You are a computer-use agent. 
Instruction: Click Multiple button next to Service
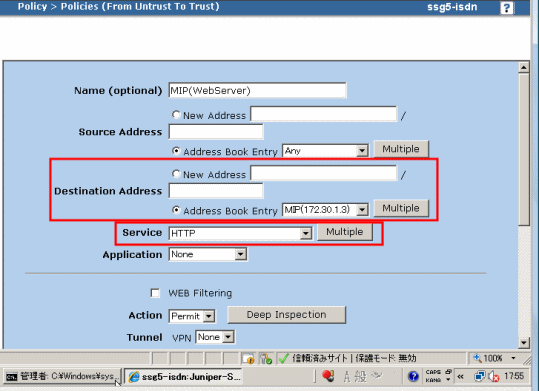coord(345,232)
